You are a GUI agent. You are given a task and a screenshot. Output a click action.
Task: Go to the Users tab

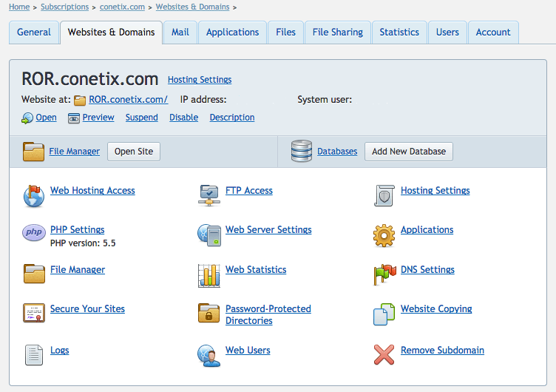[x=447, y=33]
